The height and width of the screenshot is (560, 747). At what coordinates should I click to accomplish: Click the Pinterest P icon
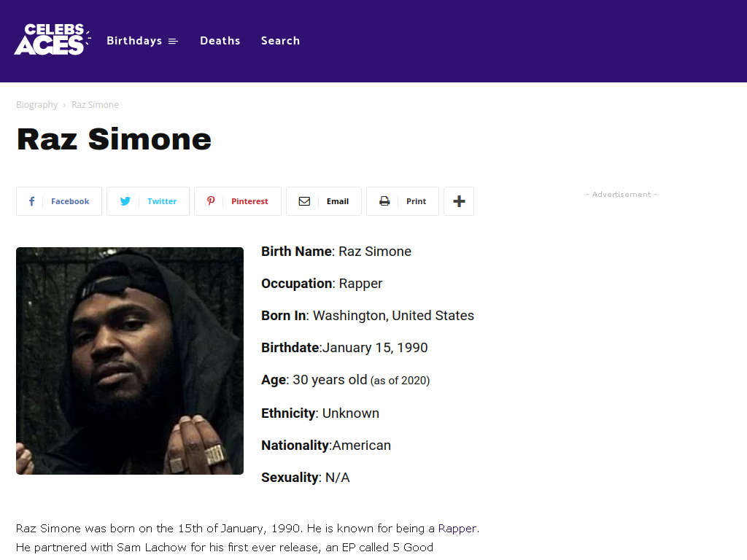click(211, 201)
